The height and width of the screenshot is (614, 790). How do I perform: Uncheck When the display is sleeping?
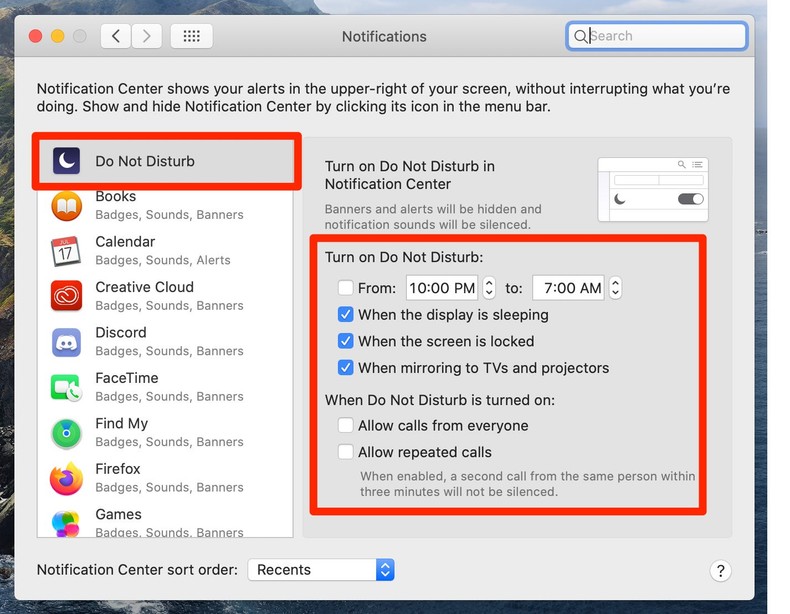pos(346,314)
